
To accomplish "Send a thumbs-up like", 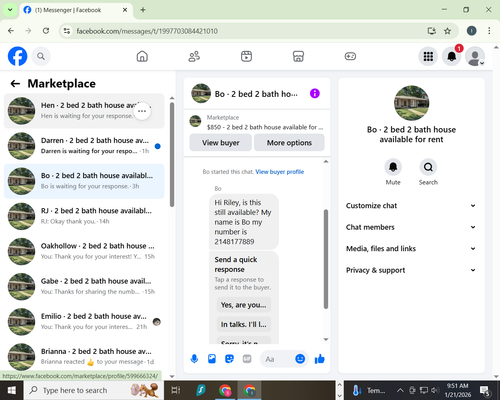I will click(319, 359).
